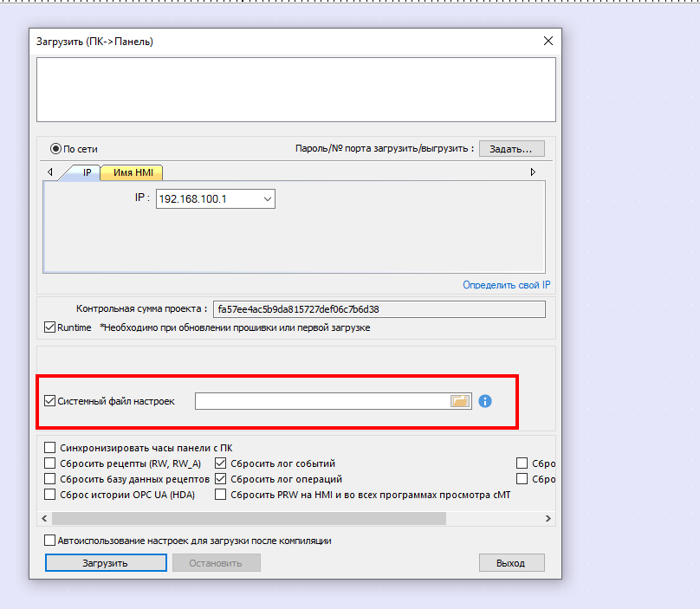Click the Загрузить button
700x609 pixels.
(106, 563)
